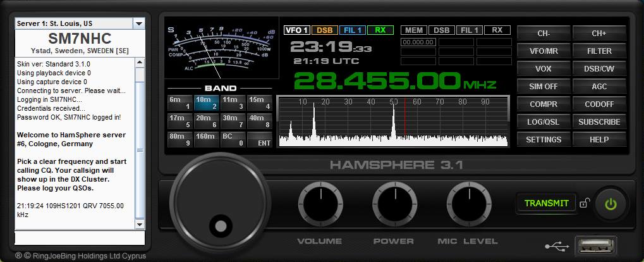Select the 15m band button
Screen dimensions: 644x262
click(260, 103)
